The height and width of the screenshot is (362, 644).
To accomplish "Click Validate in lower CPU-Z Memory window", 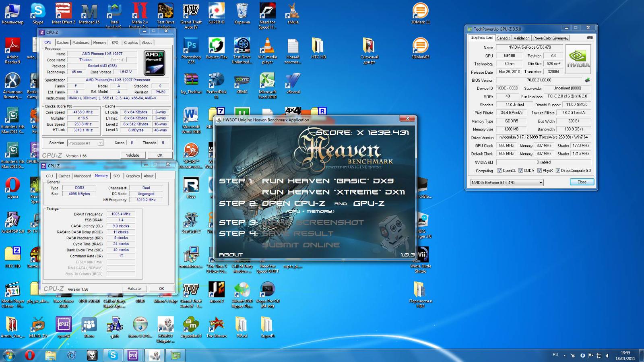I will (x=134, y=289).
